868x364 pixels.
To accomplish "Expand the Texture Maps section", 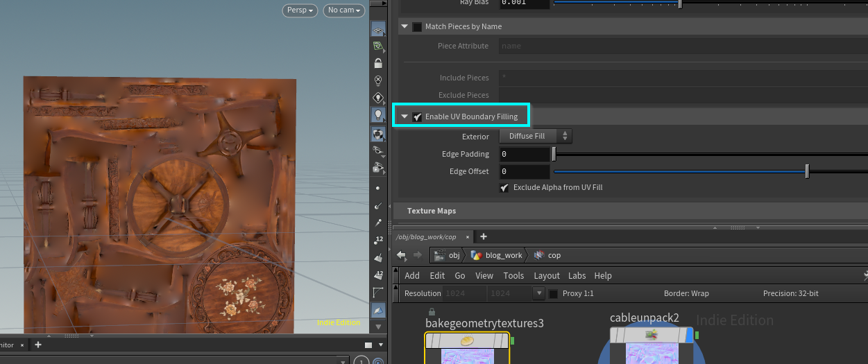I will click(432, 211).
